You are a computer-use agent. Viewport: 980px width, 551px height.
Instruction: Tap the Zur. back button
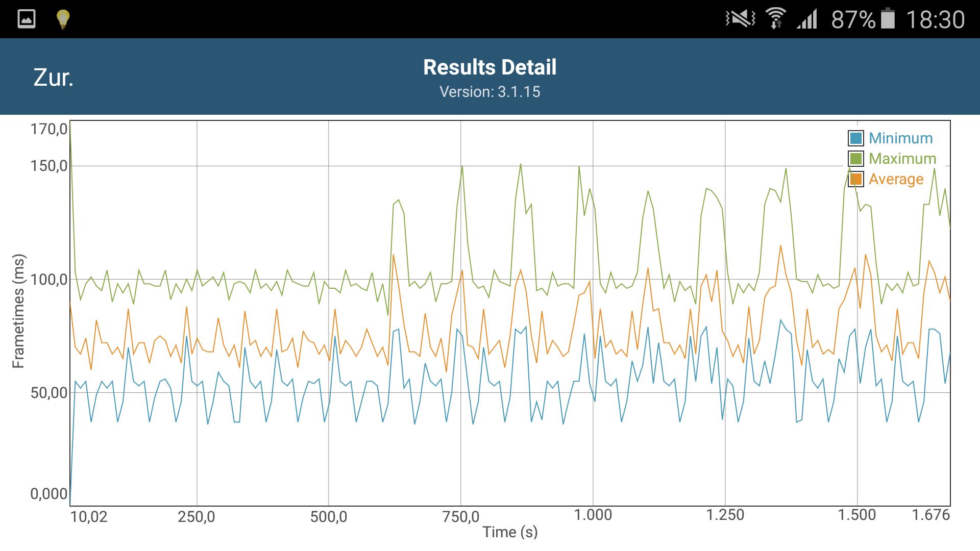(x=54, y=78)
